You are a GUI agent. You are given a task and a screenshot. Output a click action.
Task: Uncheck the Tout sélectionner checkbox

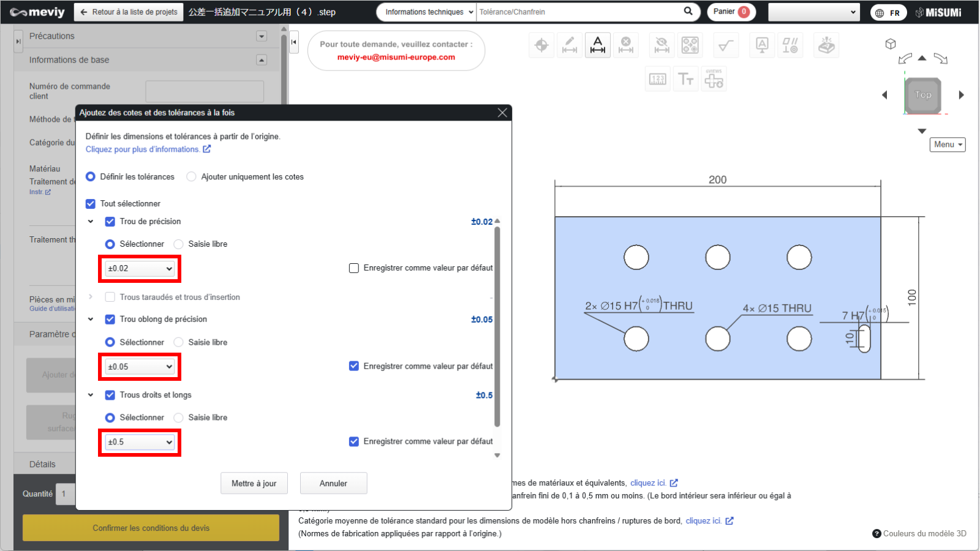point(91,204)
